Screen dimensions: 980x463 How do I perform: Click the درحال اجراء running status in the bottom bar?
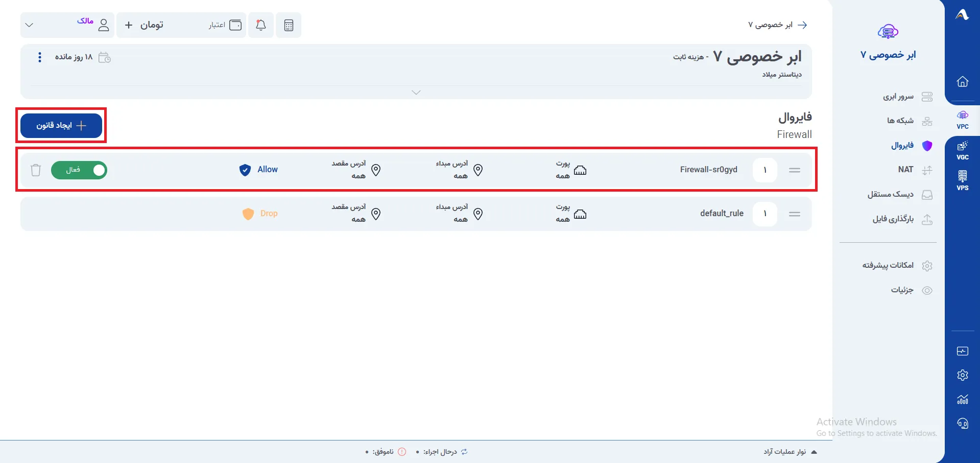[x=442, y=452]
